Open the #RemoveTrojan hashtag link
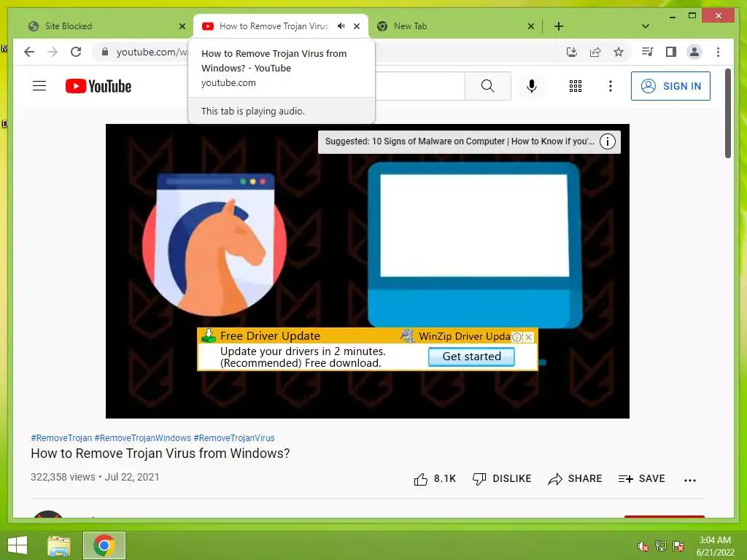 (61, 438)
